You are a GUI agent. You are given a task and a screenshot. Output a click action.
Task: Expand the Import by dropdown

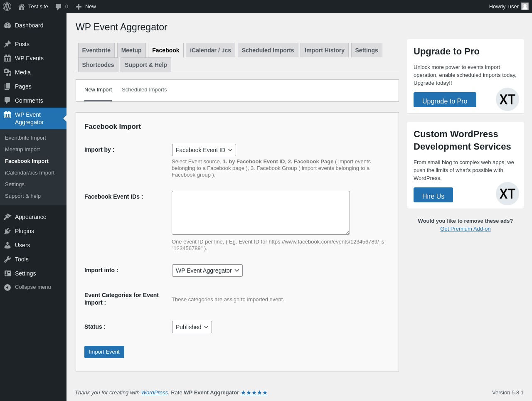pyautogui.click(x=204, y=150)
